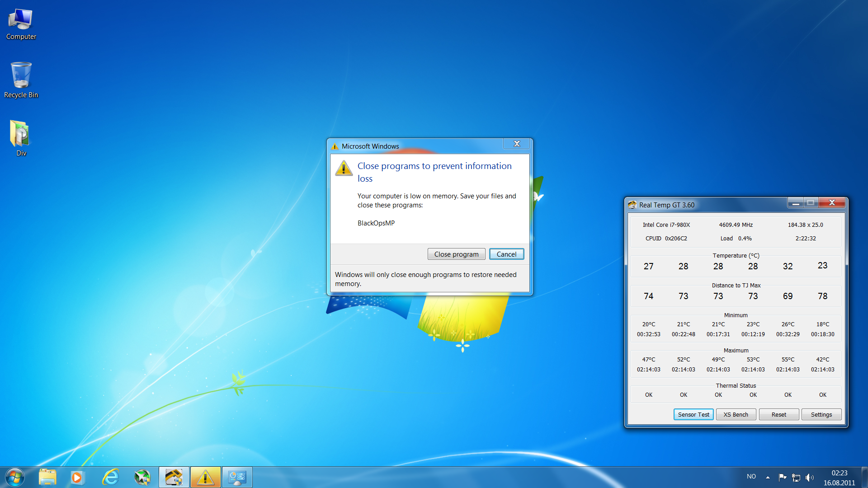
Task: Open volume speaker tray icon
Action: tap(810, 477)
